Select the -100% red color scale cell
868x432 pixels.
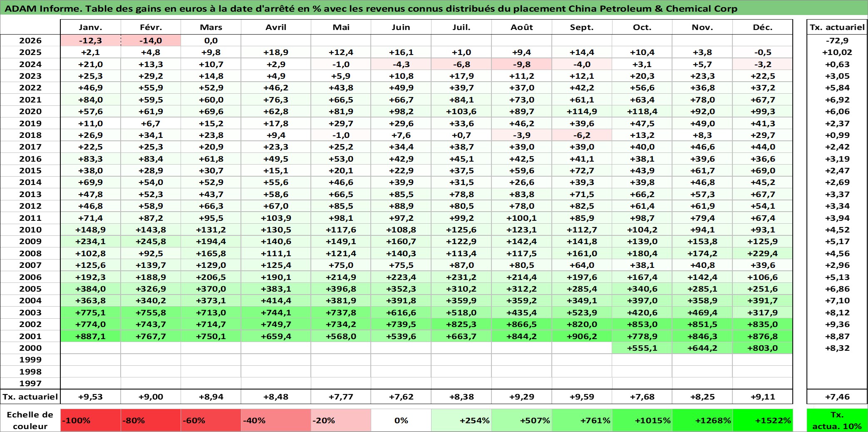90,420
